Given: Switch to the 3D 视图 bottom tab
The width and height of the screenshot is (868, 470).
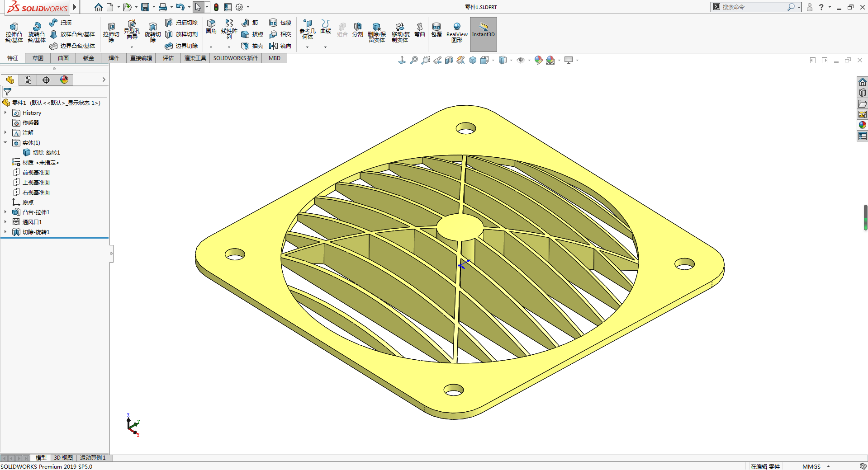Looking at the screenshot, I should click(63, 458).
